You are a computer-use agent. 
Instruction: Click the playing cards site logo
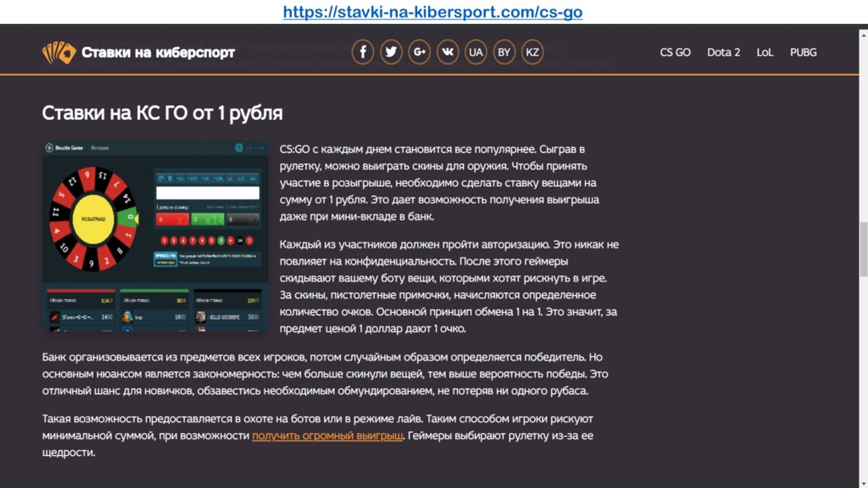(x=59, y=53)
